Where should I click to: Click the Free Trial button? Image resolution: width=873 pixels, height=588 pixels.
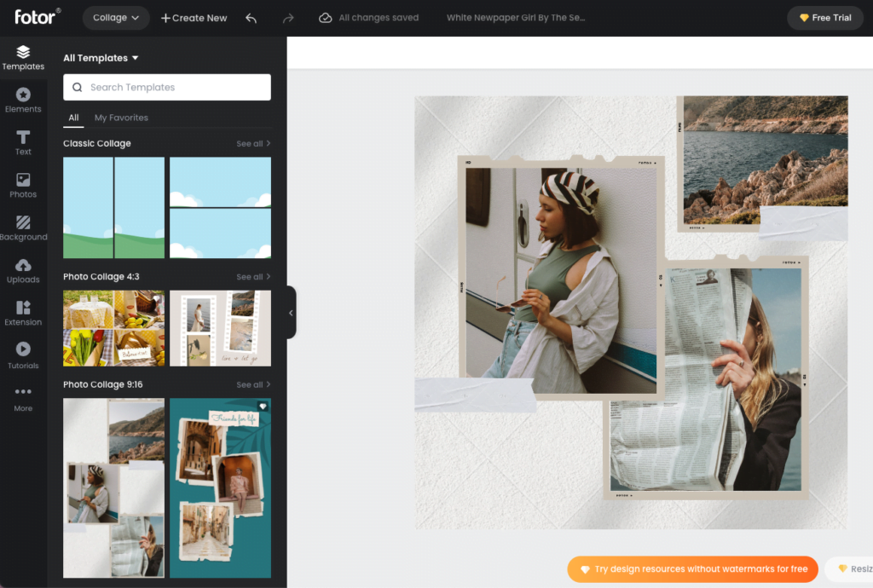[x=824, y=17]
